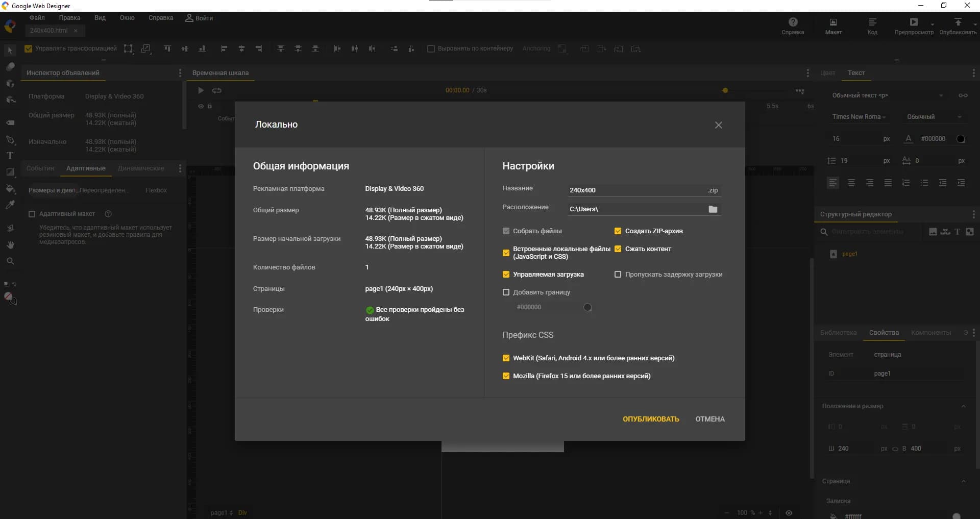Image resolution: width=980 pixels, height=519 pixels.
Task: Click the link icon in Text panel
Action: coord(963,95)
